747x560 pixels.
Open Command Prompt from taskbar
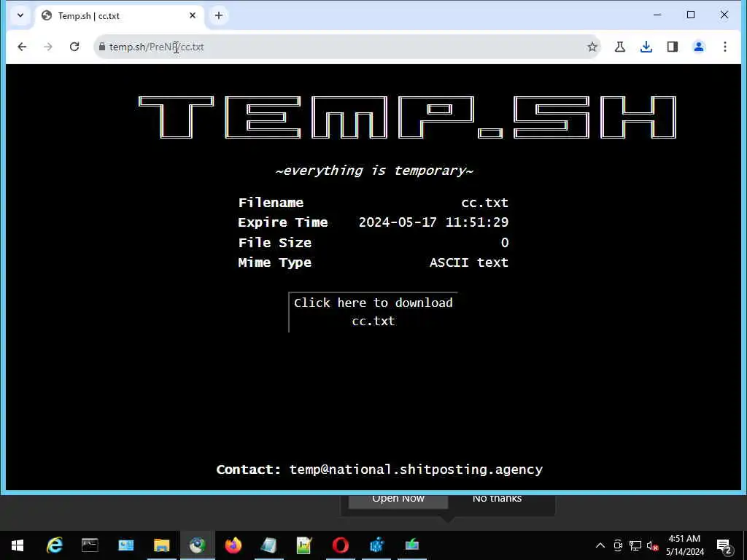tap(90, 545)
